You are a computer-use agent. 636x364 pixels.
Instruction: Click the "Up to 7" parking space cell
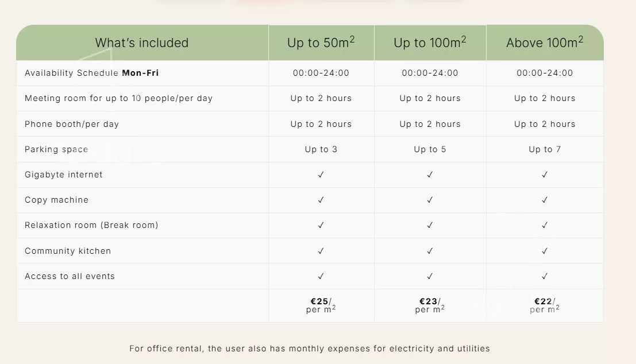(545, 149)
